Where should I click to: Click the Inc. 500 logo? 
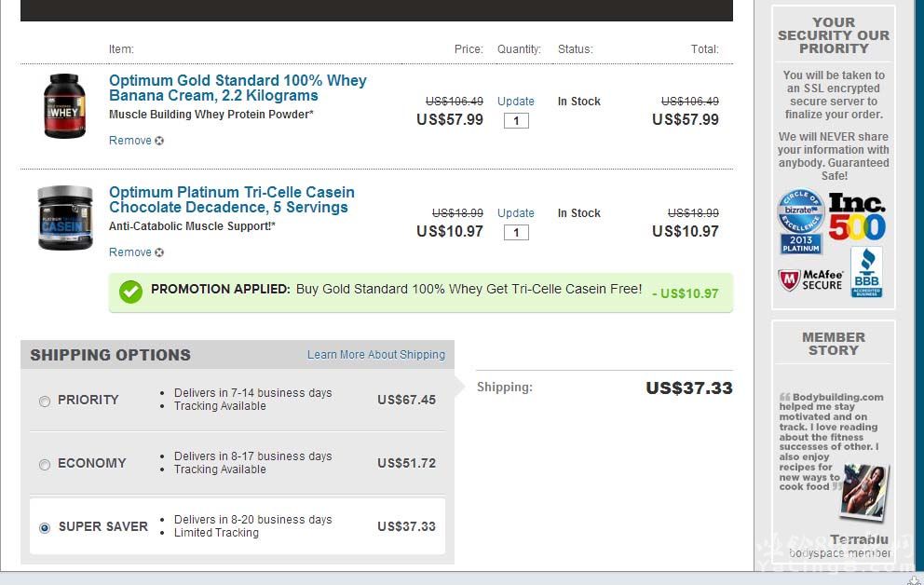[858, 217]
